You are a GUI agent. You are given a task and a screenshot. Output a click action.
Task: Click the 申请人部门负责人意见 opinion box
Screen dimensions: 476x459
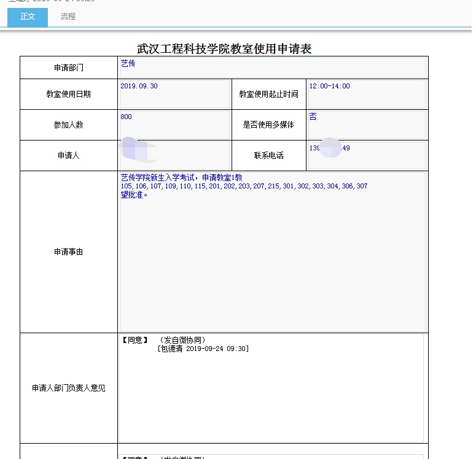coord(271,393)
